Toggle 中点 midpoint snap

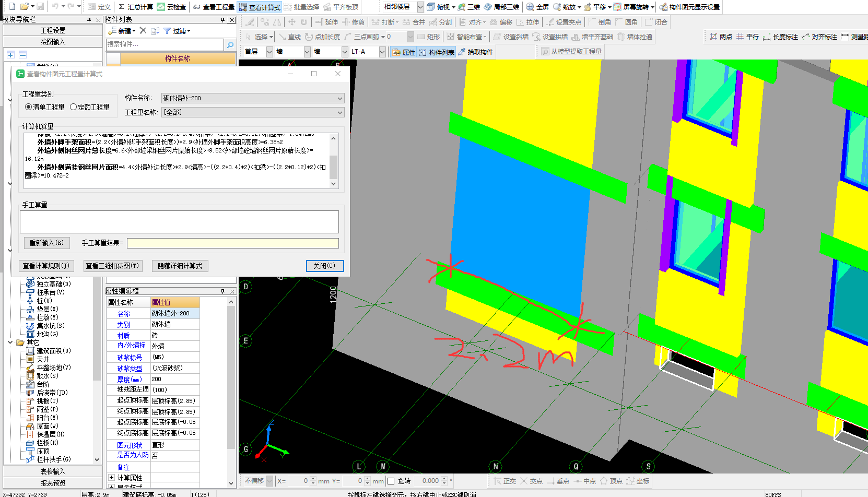tap(585, 481)
